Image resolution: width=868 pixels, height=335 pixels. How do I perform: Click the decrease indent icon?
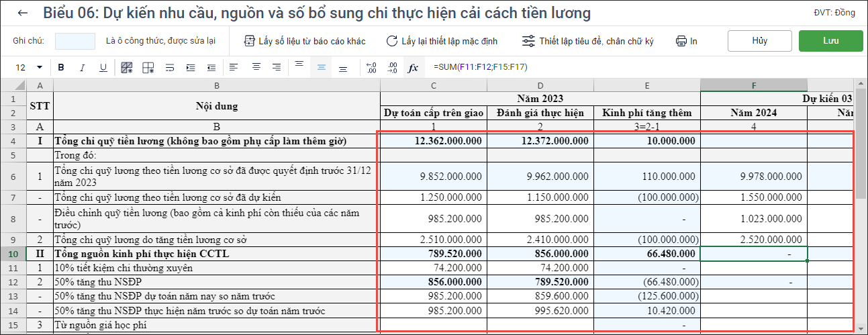[x=211, y=67]
